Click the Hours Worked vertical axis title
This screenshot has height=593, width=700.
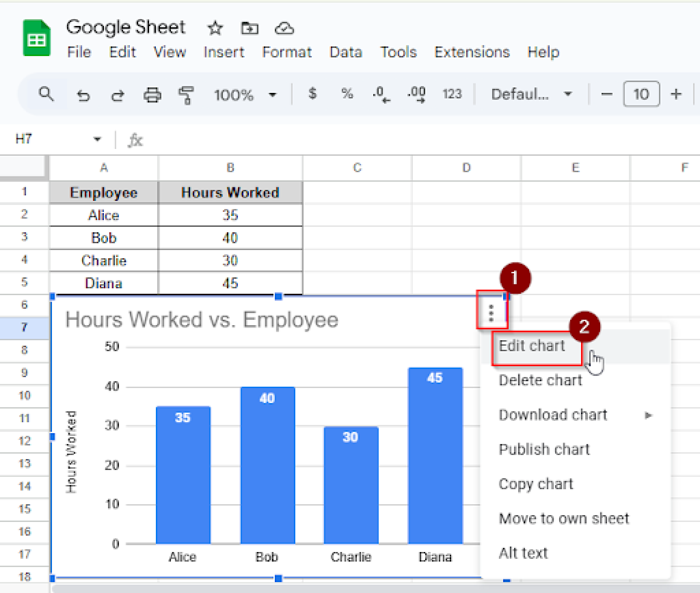pyautogui.click(x=71, y=452)
